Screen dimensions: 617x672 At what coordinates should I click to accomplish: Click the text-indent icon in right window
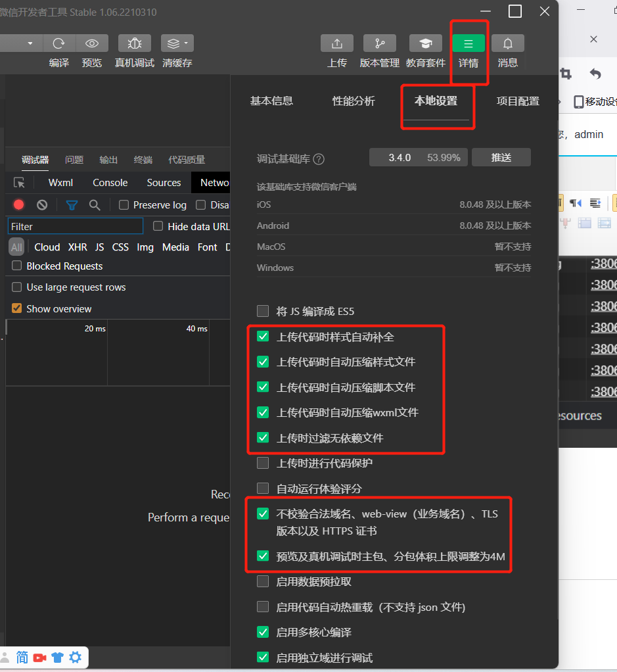595,203
